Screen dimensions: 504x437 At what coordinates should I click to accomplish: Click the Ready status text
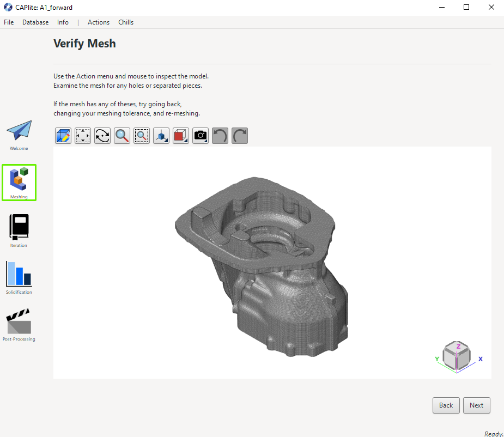(x=494, y=434)
